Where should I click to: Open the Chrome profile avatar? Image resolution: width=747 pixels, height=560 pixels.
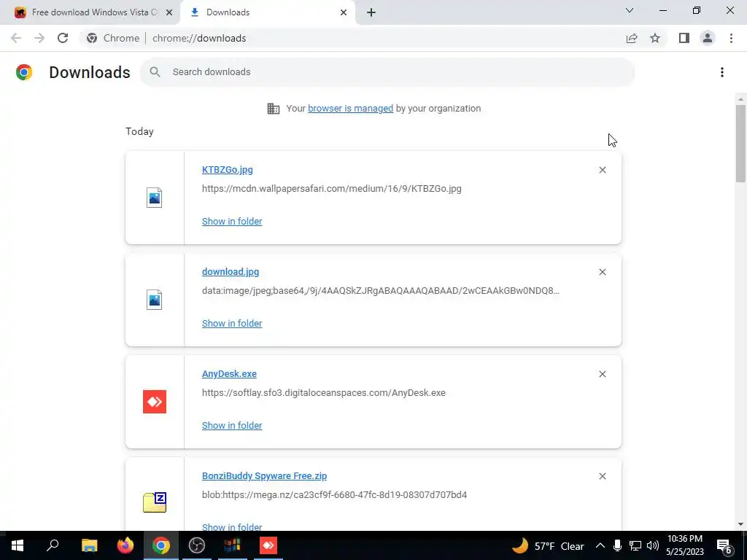708,38
